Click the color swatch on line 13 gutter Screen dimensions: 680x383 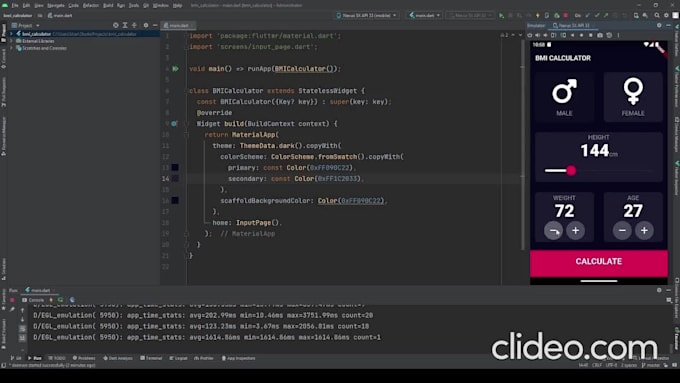[x=175, y=167]
